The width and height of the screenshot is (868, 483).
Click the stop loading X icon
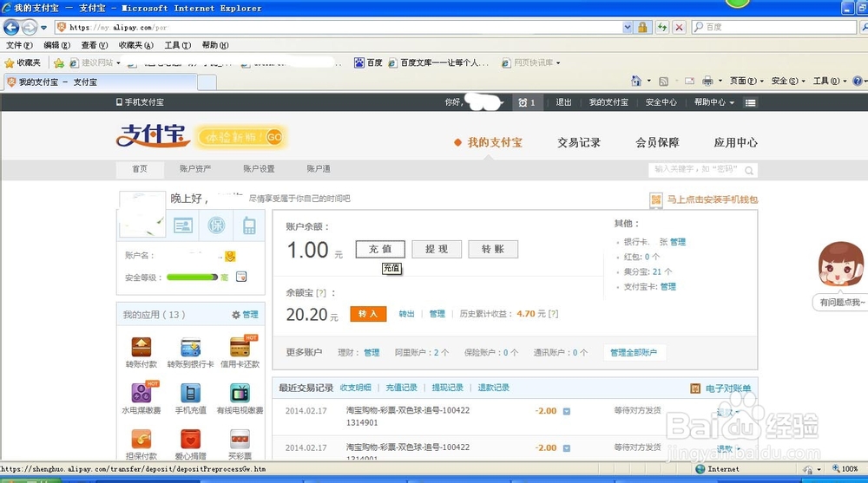680,27
